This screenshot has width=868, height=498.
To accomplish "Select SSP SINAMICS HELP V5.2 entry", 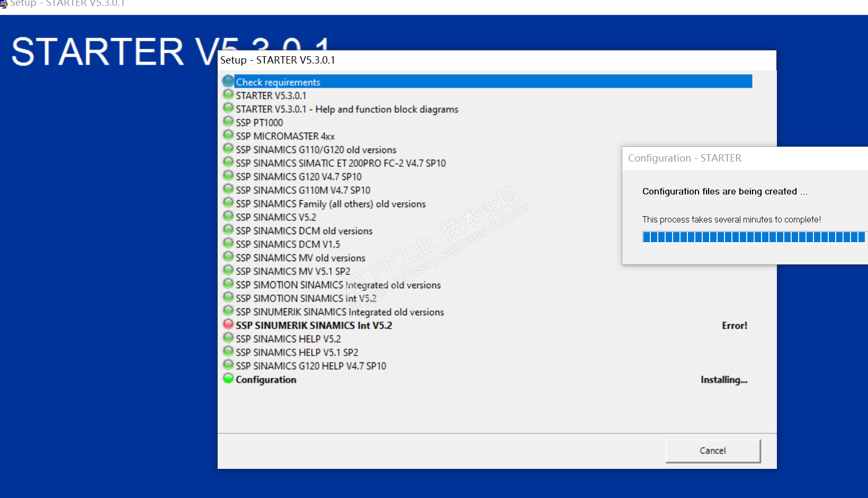I will (x=288, y=339).
